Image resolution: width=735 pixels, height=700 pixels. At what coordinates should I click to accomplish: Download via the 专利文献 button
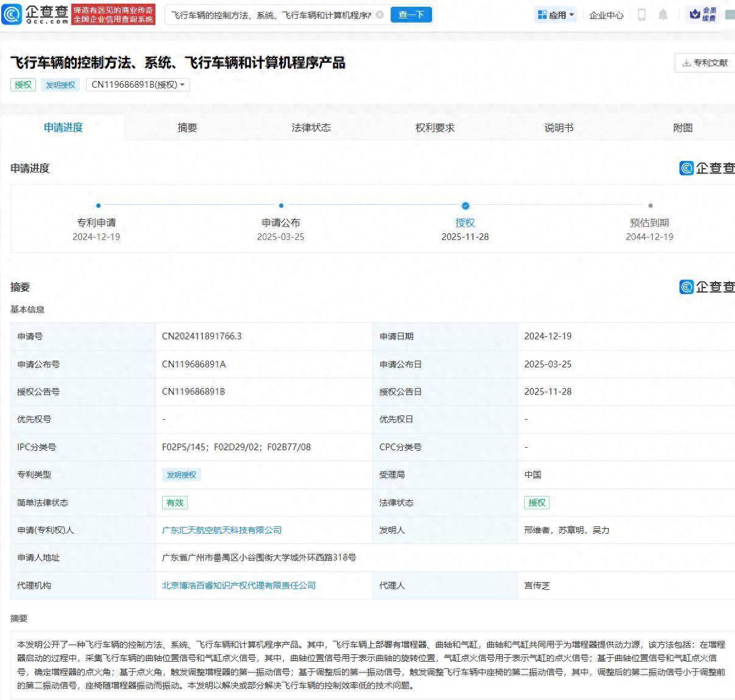tap(706, 62)
